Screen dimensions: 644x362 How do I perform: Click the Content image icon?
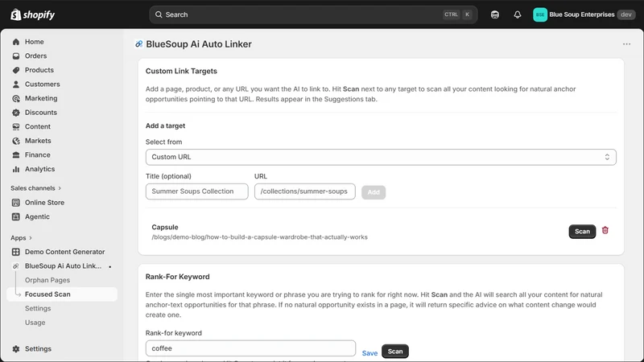tap(16, 127)
